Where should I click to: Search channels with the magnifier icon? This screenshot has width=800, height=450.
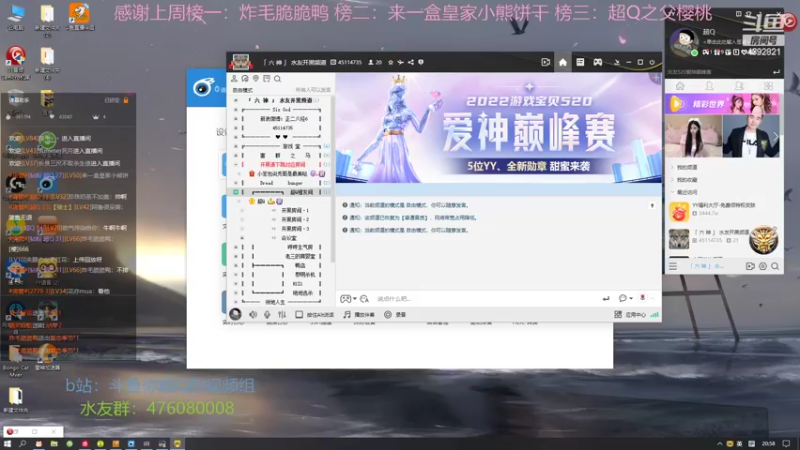pos(278,79)
